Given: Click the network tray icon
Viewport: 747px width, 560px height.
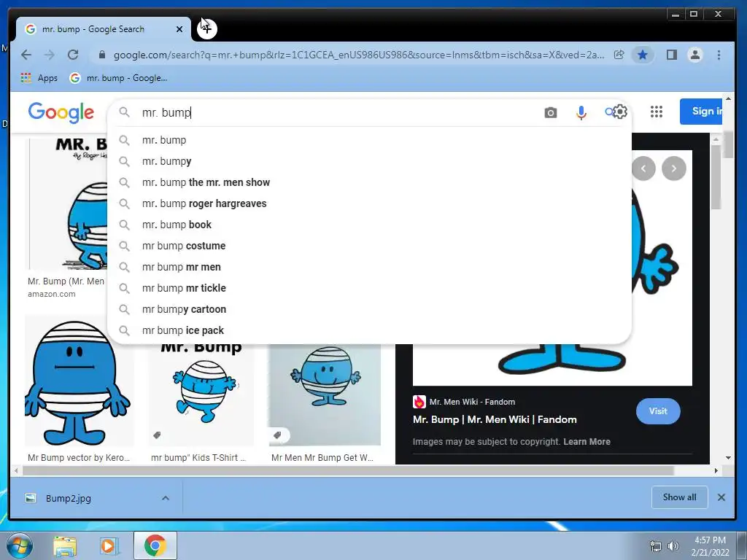Looking at the screenshot, I should [x=656, y=546].
